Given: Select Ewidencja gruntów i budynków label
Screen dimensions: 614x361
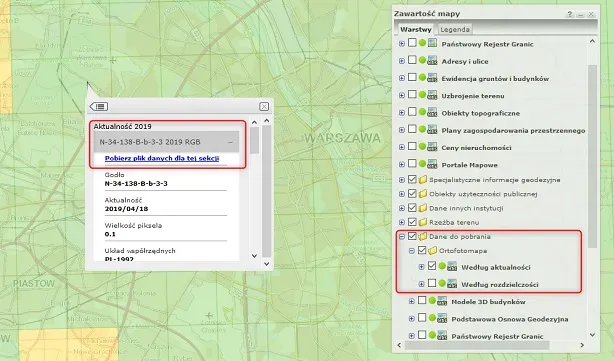Looking at the screenshot, I should 495,79.
